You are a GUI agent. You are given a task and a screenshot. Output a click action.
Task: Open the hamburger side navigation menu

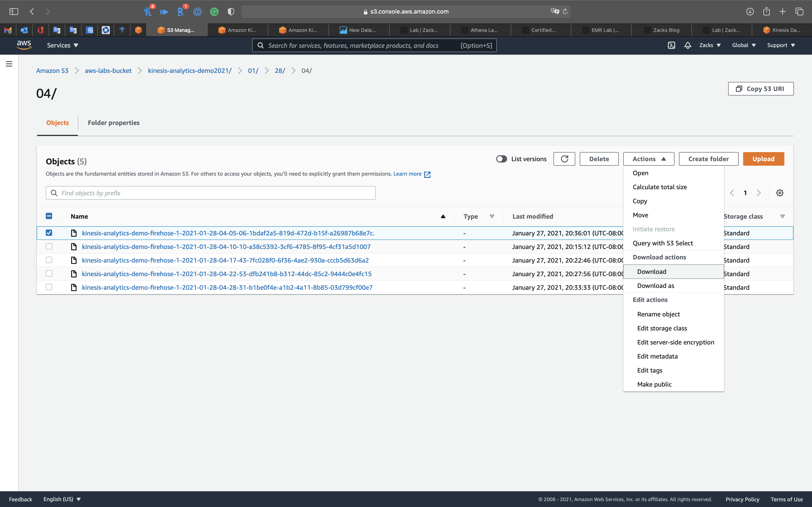click(9, 64)
